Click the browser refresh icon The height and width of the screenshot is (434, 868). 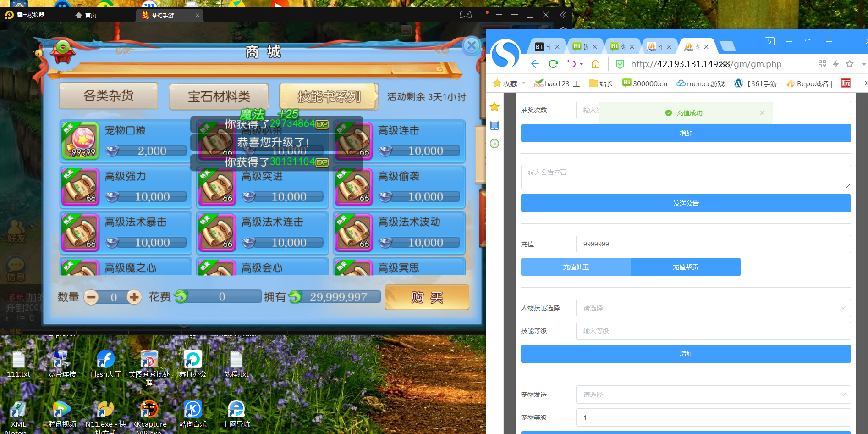(553, 64)
